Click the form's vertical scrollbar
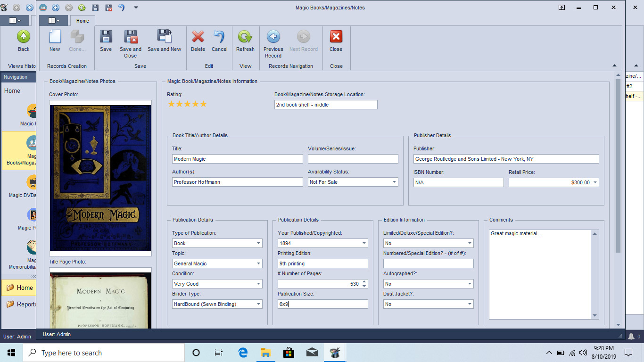 coord(618,166)
